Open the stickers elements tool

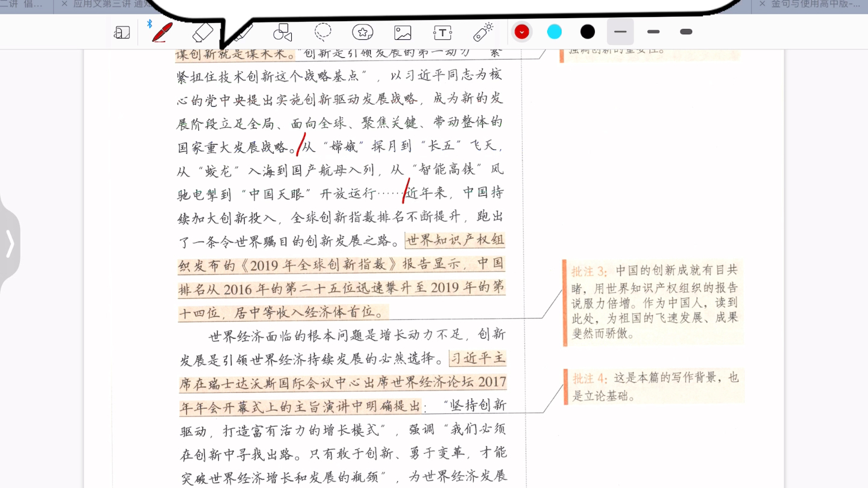point(362,33)
